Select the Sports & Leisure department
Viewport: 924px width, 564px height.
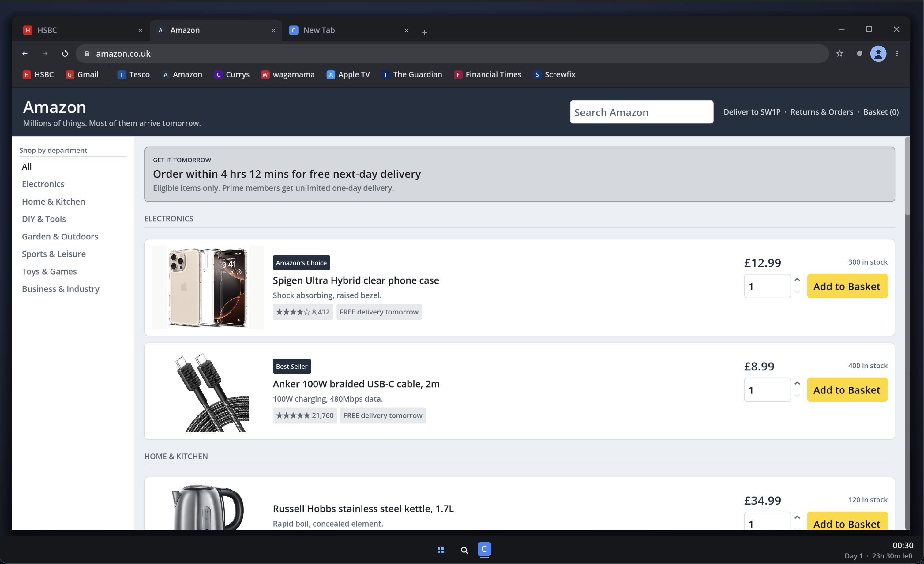tap(54, 254)
